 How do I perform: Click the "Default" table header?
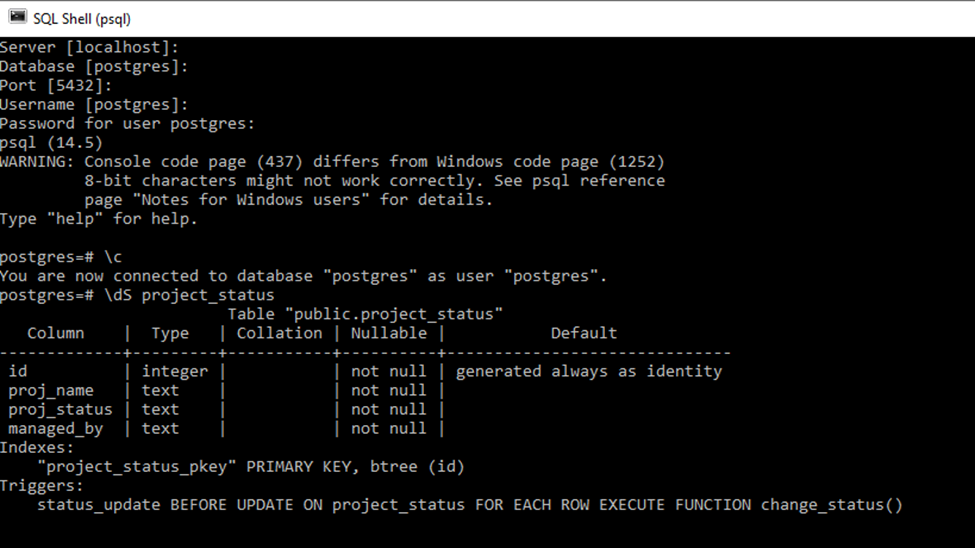tap(584, 333)
